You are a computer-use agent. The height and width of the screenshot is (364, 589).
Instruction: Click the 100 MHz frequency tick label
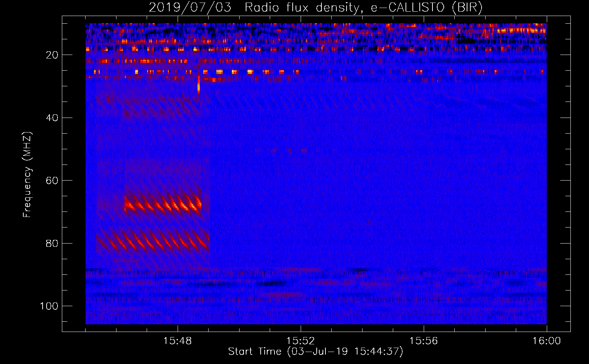(49, 306)
